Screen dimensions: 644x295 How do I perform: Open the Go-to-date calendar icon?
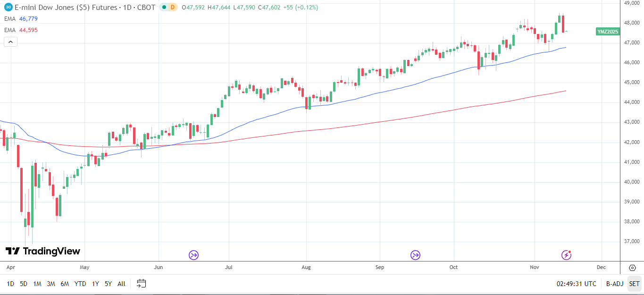pyautogui.click(x=141, y=284)
